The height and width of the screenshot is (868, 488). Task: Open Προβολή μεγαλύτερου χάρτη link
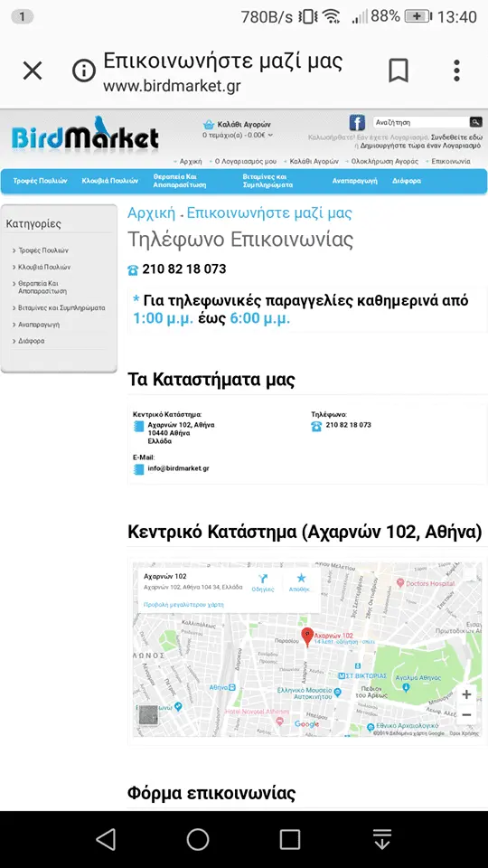[183, 605]
